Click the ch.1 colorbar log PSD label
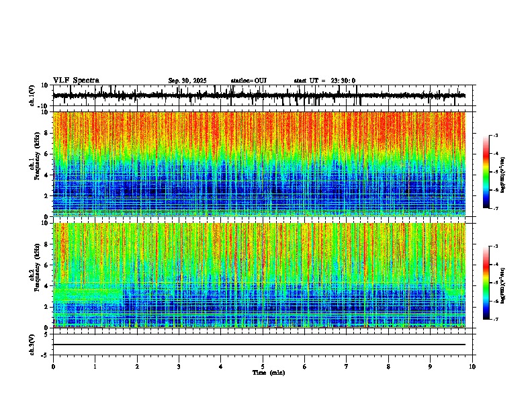The image size is (532, 411). 503,175
